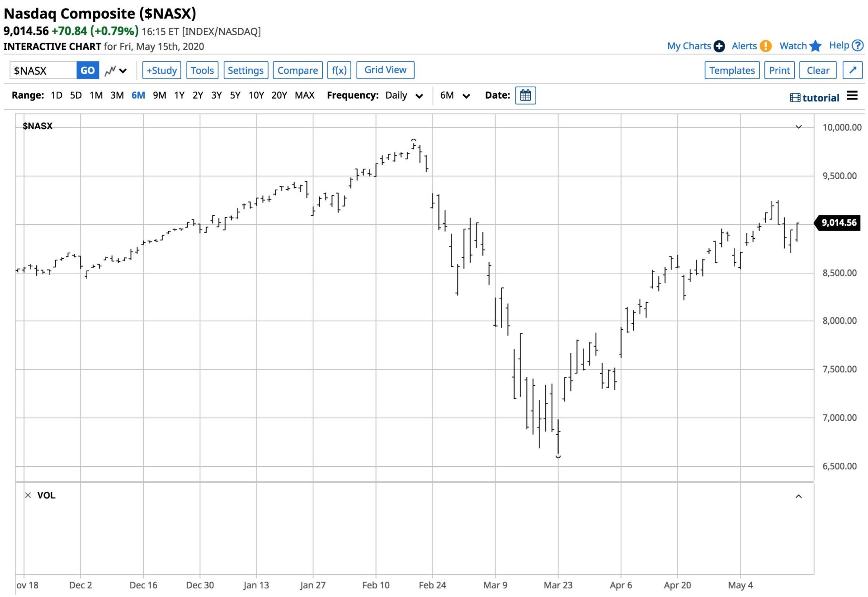
Task: Open the My Charts link
Action: click(689, 46)
